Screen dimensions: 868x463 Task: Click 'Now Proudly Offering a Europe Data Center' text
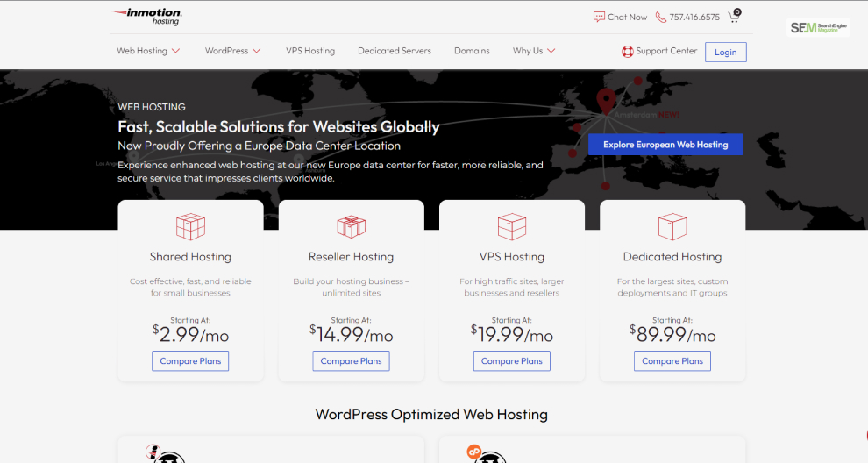click(259, 146)
